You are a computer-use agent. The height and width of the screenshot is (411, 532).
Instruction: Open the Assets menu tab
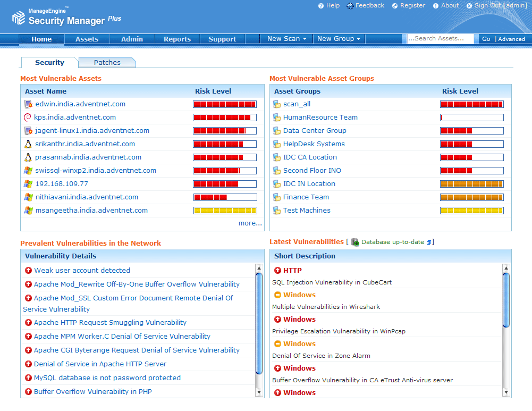pyautogui.click(x=87, y=39)
